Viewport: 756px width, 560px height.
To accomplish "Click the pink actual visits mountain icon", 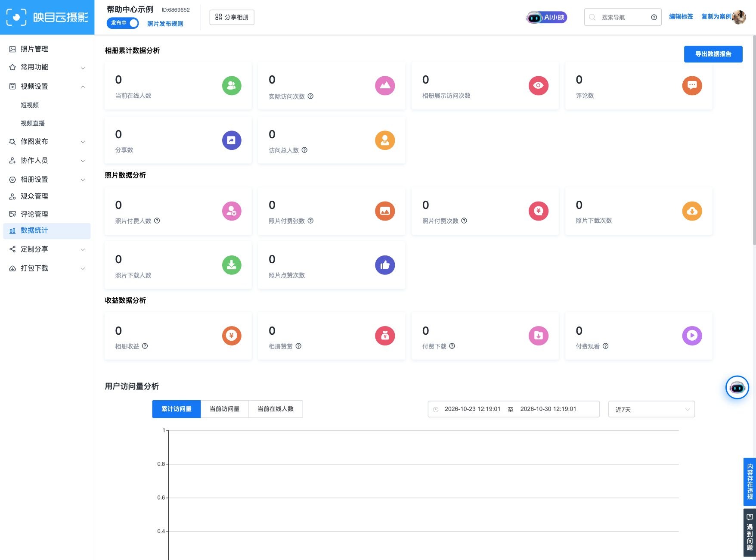I will point(385,85).
